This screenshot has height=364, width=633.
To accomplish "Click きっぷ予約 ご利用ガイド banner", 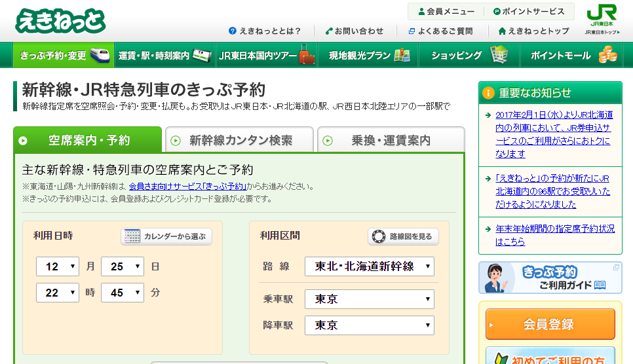I will (x=550, y=278).
